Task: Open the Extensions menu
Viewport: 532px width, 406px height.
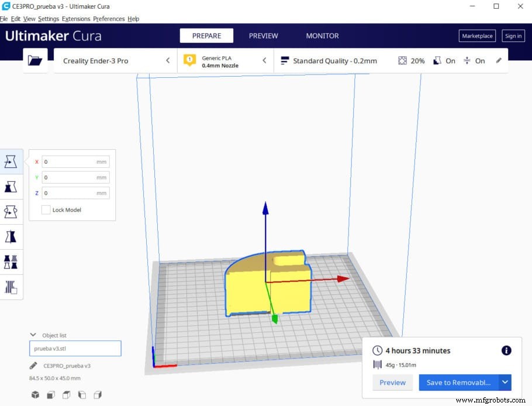Action: (76, 19)
